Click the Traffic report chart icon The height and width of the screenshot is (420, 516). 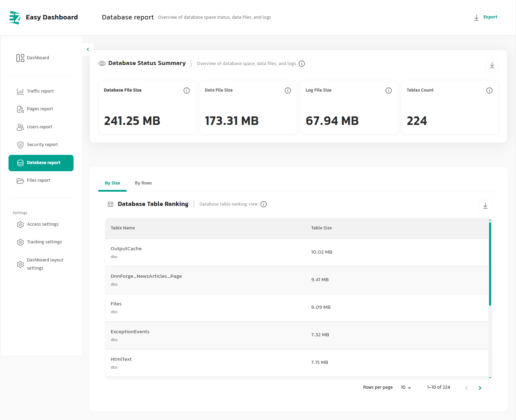[x=20, y=92]
